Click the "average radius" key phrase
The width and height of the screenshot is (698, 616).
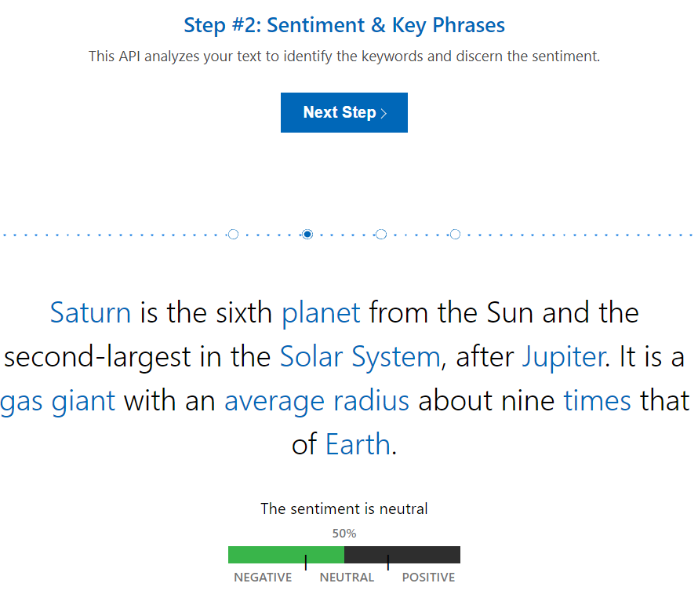point(317,401)
